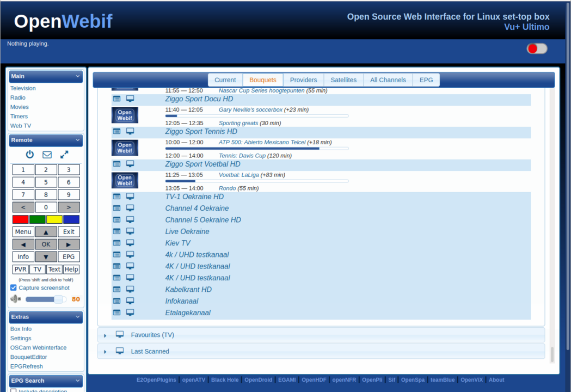Check the Include description option
The height and width of the screenshot is (392, 571).
click(13, 390)
